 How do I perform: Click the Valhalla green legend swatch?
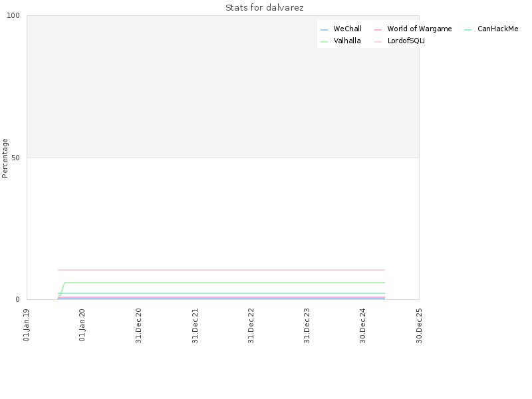click(324, 42)
